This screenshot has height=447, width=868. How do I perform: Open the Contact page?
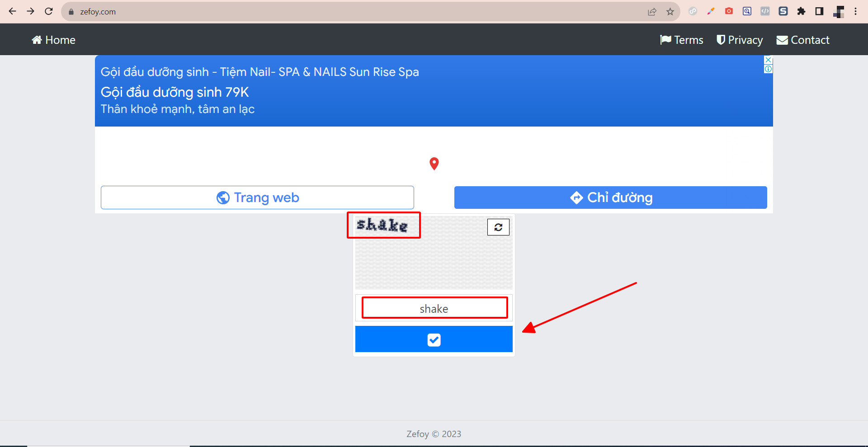point(803,40)
